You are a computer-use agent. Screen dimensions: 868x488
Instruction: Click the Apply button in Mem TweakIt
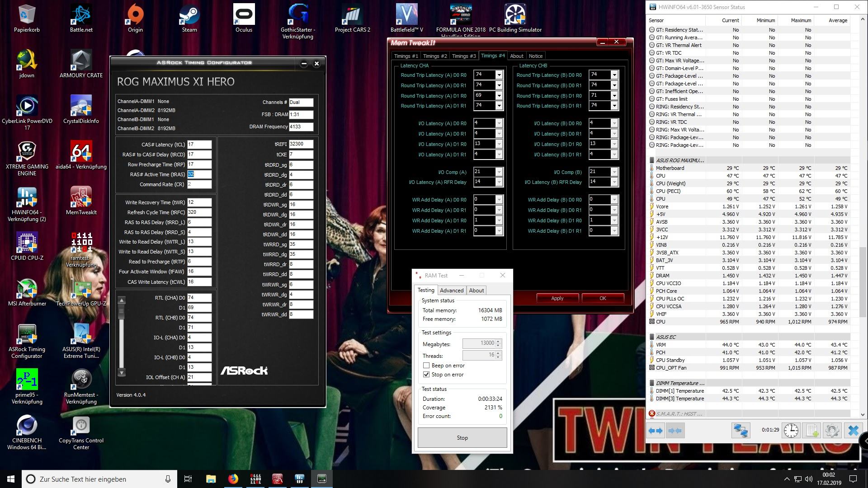click(x=557, y=298)
